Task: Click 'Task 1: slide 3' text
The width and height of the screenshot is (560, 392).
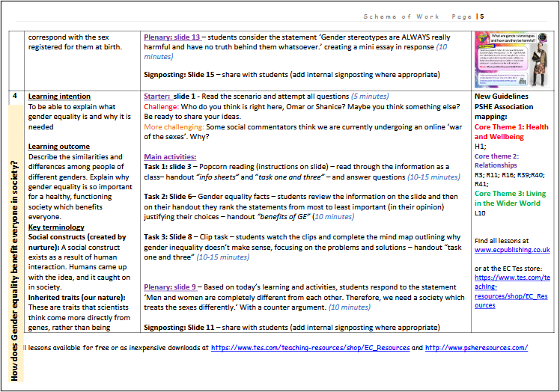Action: pos(168,167)
